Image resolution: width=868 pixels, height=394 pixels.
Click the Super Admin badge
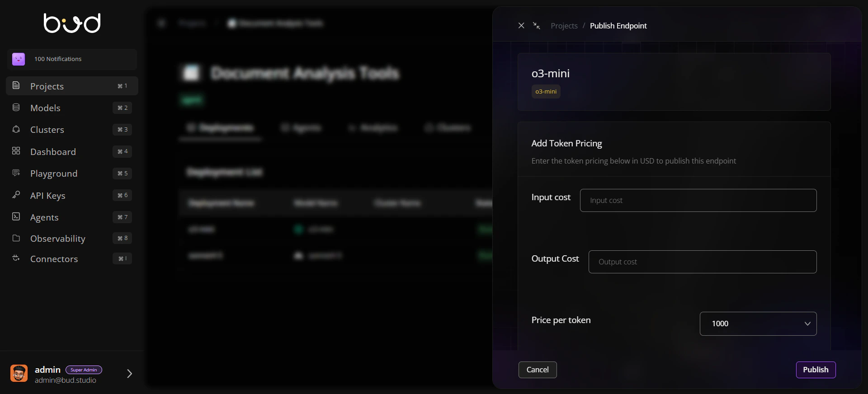point(84,370)
